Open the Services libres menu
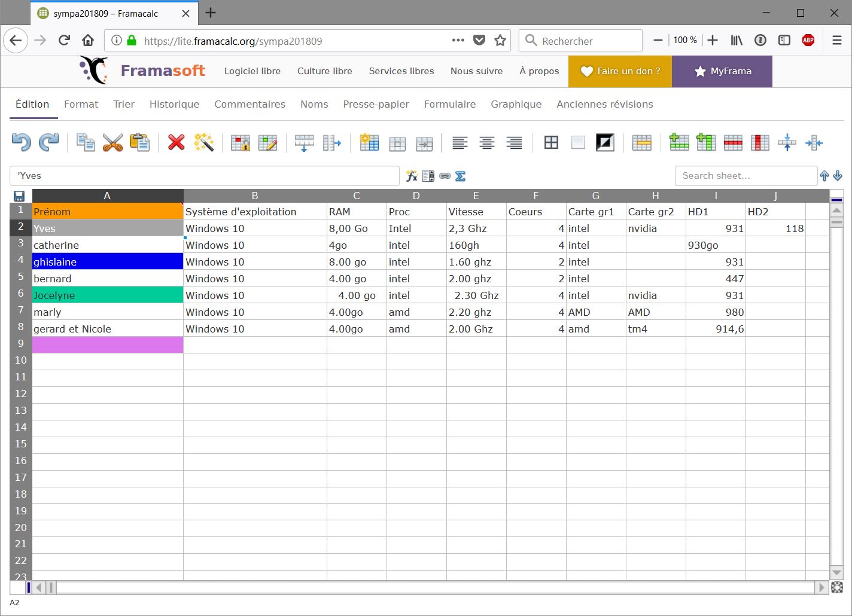 click(x=401, y=71)
